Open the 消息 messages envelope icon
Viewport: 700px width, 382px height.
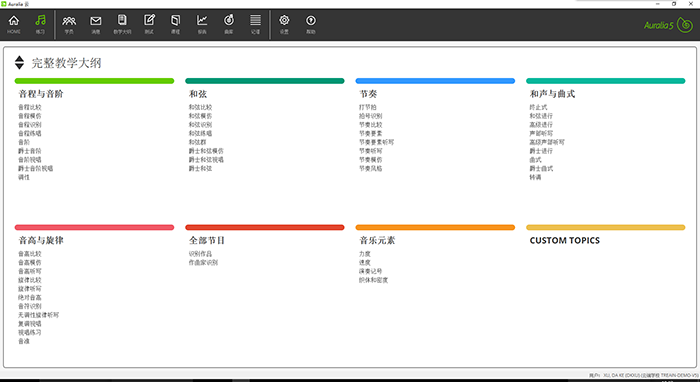[96, 24]
